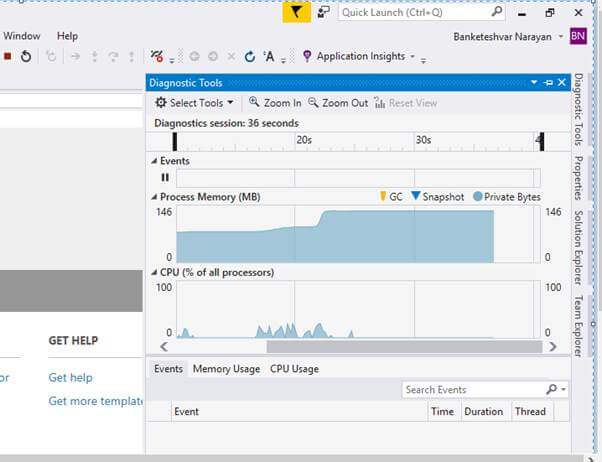Open Diagnostic Tools side tab
The width and height of the screenshot is (602, 462).
(x=579, y=109)
